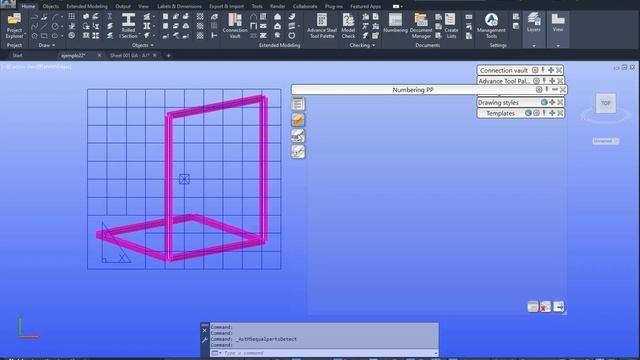Open Management Tools
This screenshot has height=360, width=640.
(x=491, y=26)
